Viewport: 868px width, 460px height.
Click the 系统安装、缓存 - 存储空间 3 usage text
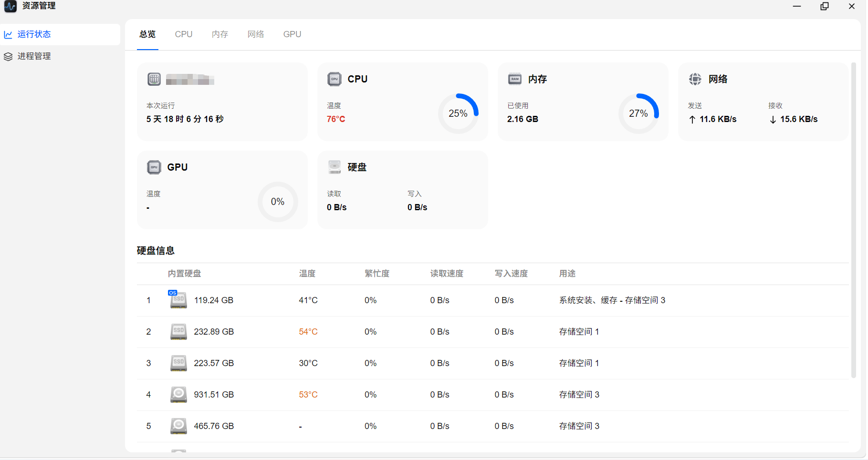coord(612,300)
